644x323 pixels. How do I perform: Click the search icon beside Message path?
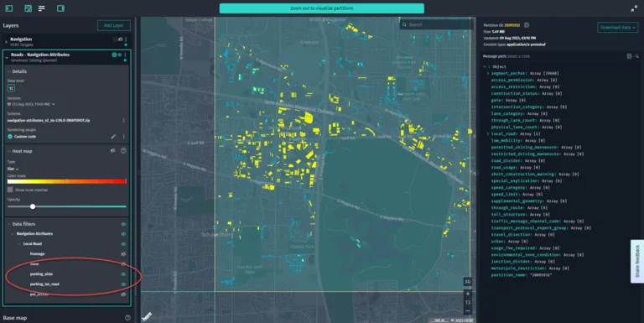click(x=636, y=56)
